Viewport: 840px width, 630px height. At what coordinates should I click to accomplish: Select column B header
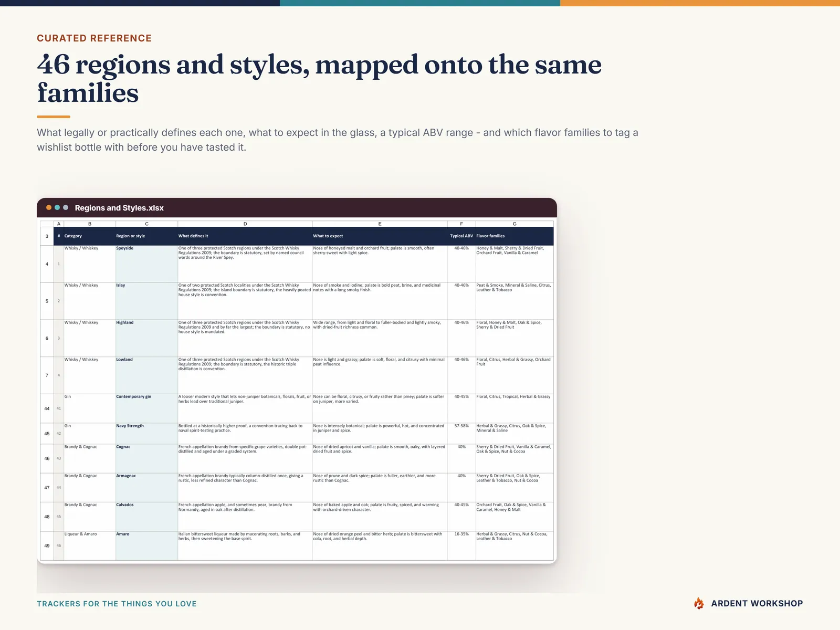click(x=90, y=224)
